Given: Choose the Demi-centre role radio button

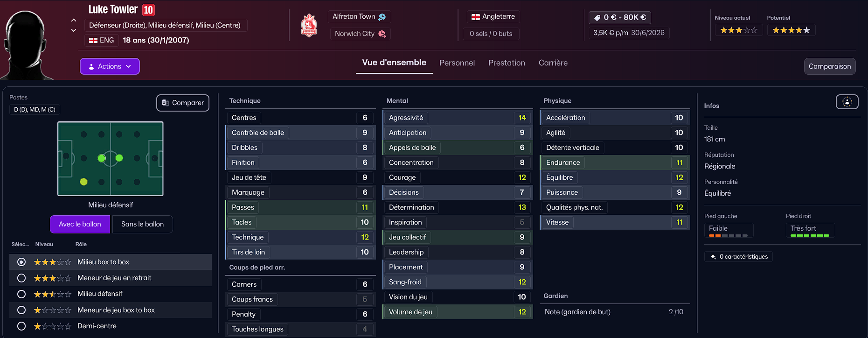Looking at the screenshot, I should (21, 326).
